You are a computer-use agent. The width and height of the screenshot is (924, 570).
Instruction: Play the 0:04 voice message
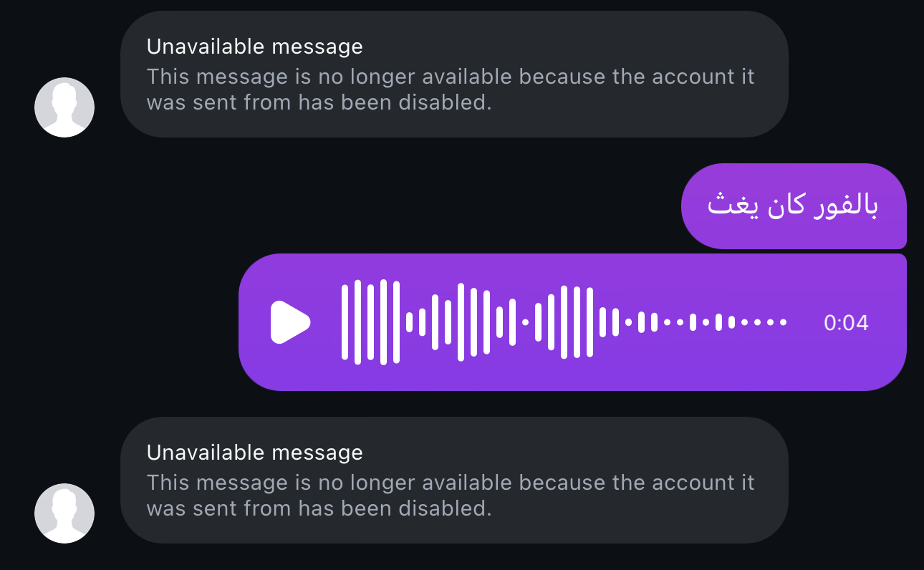click(290, 322)
